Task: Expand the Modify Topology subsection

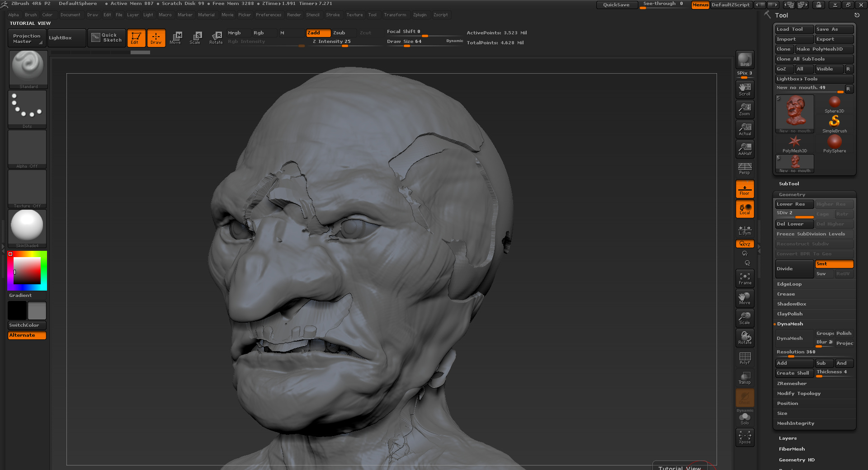Action: tap(799, 394)
